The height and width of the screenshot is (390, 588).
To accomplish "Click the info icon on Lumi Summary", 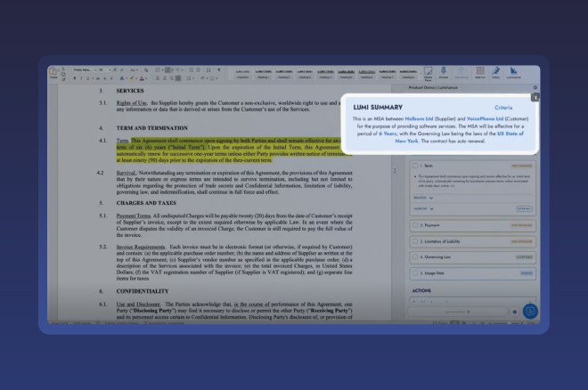I will coord(535,97).
